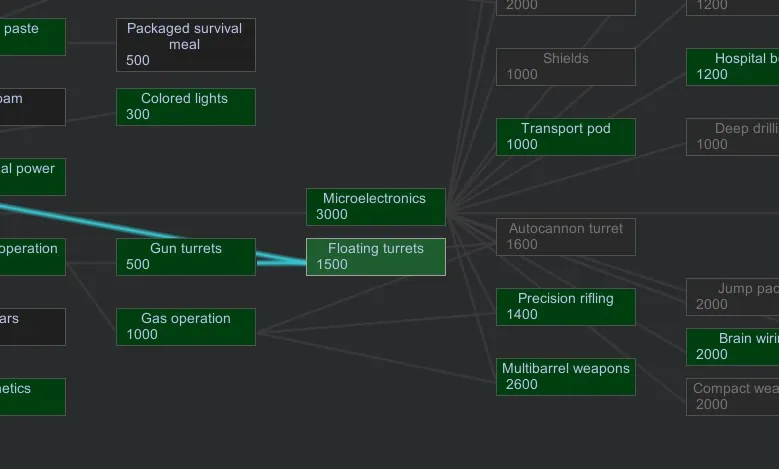The width and height of the screenshot is (779, 469).
Task: Select the node ending in 'netics'
Action: click(32, 397)
